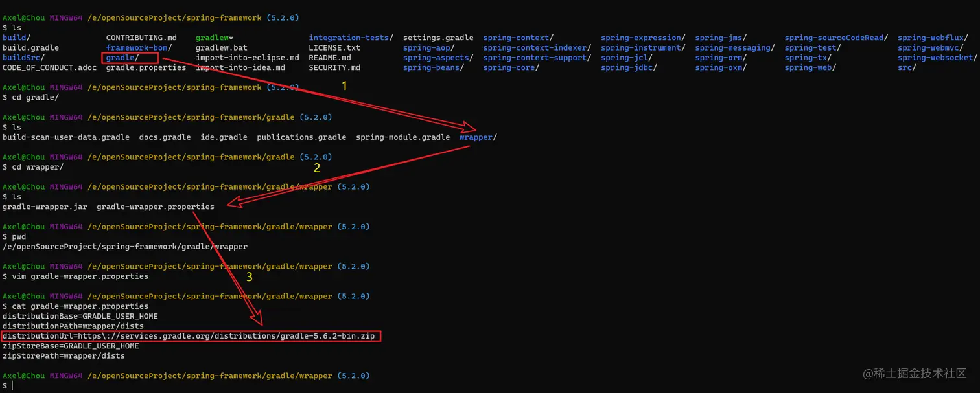Click the SECURITY.md file name
Viewport: 980px width, 393px height.
(x=334, y=67)
